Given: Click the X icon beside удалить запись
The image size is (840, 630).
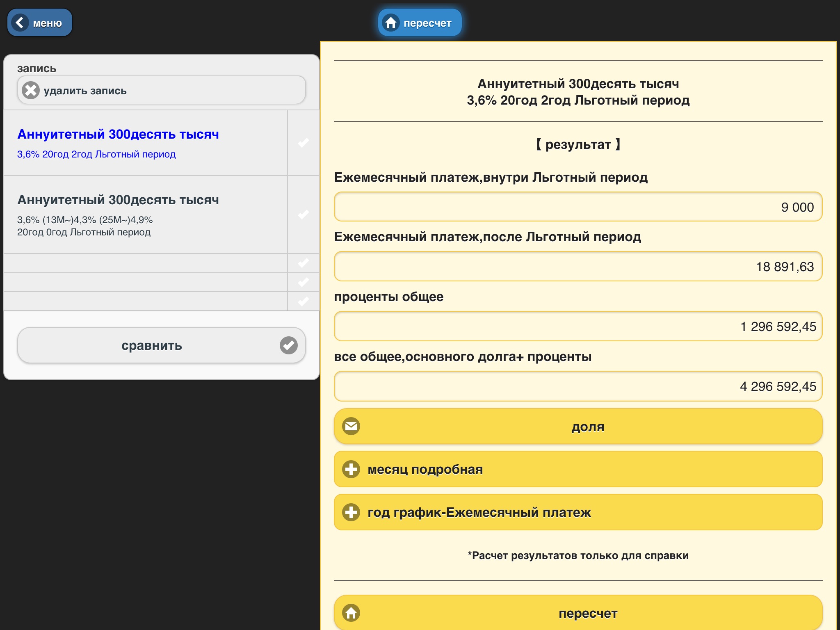Looking at the screenshot, I should 31,90.
